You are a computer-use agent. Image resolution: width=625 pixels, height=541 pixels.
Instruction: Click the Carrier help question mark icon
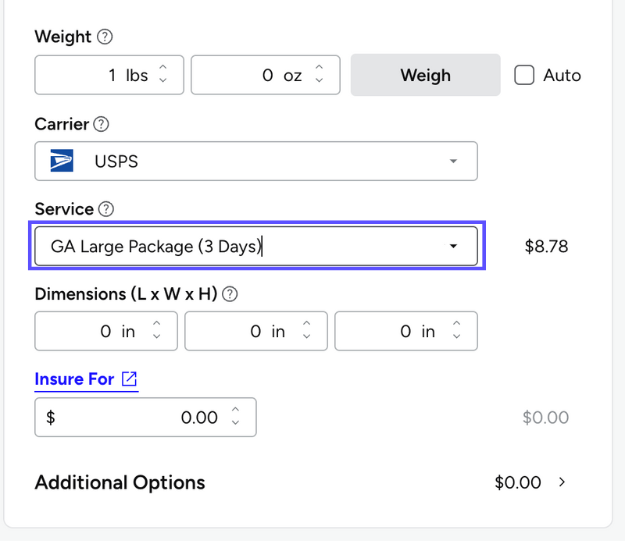(x=100, y=125)
